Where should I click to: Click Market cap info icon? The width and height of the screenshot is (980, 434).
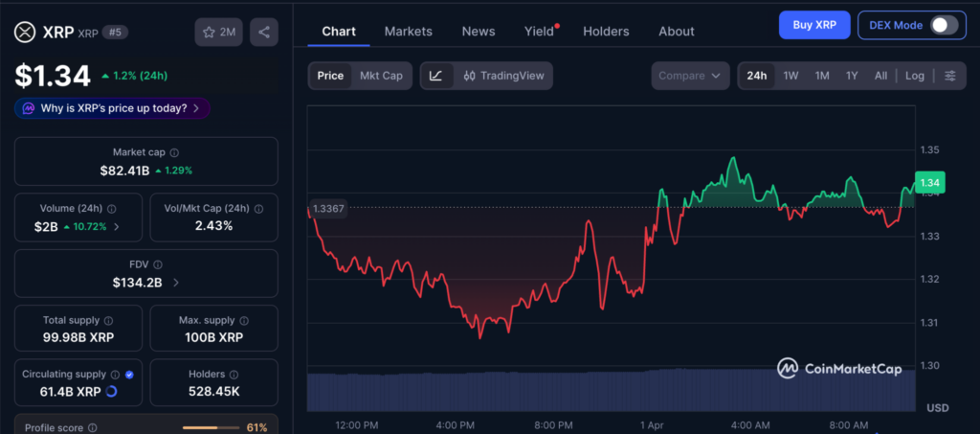pyautogui.click(x=174, y=152)
